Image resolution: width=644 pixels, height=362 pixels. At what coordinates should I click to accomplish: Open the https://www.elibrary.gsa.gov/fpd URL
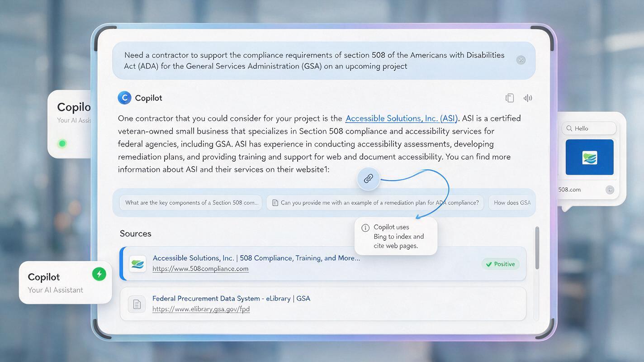click(x=201, y=310)
